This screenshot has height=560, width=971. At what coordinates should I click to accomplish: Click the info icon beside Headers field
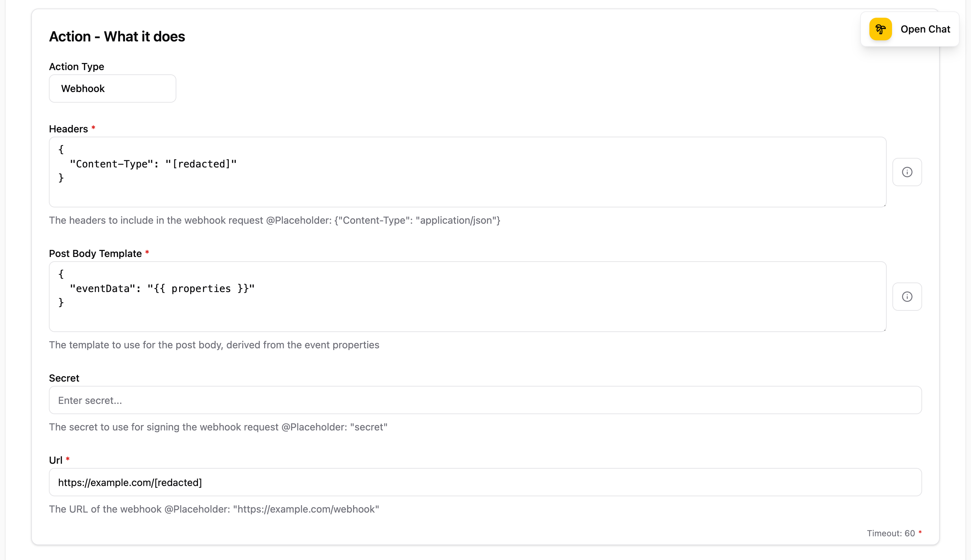907,172
